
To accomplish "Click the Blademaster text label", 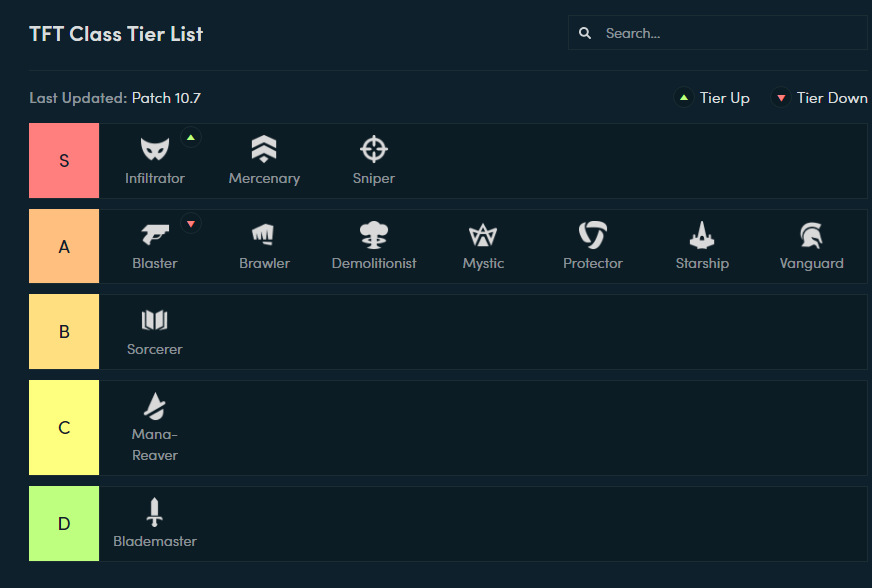I will coord(155,541).
